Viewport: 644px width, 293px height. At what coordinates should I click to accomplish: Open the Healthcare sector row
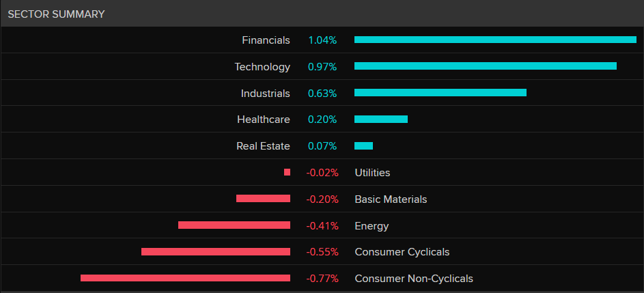(x=263, y=120)
